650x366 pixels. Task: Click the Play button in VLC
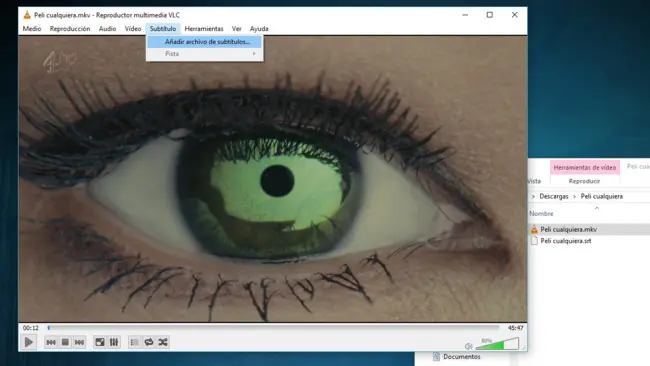(x=29, y=342)
